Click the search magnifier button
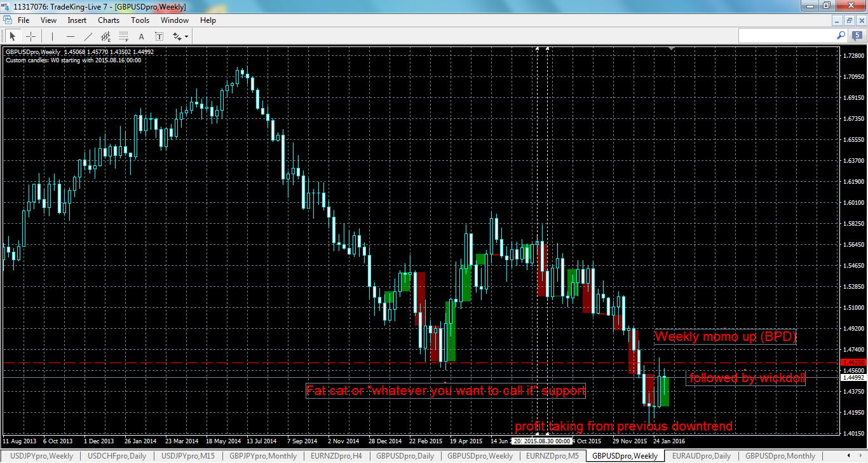The width and height of the screenshot is (868, 463). pyautogui.click(x=841, y=36)
